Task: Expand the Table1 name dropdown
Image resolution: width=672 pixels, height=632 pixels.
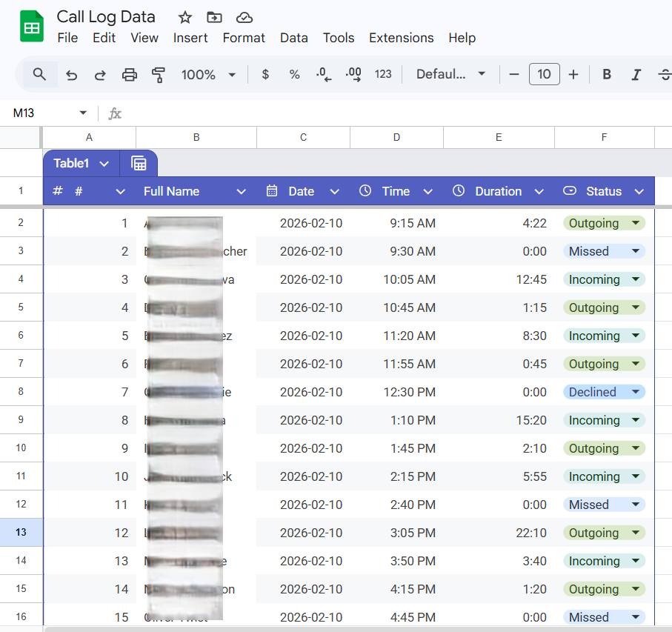Action: coord(104,164)
